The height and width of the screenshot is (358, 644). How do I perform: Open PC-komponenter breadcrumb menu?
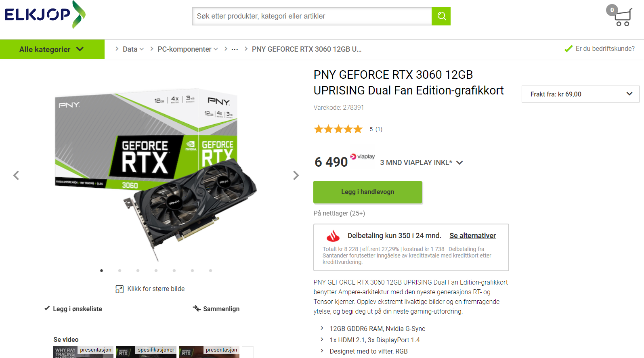[188, 49]
